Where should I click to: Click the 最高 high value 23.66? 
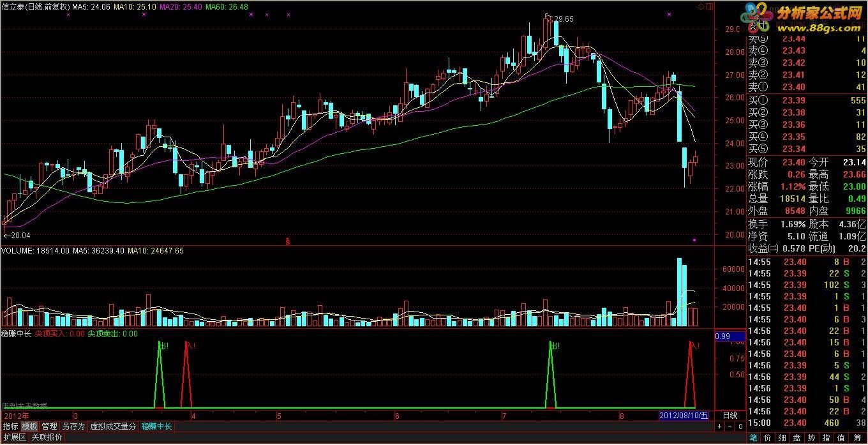[x=855, y=174]
